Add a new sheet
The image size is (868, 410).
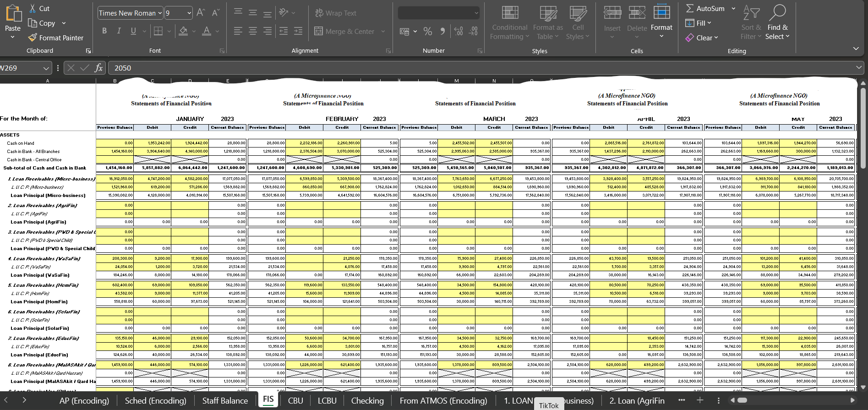coord(700,400)
